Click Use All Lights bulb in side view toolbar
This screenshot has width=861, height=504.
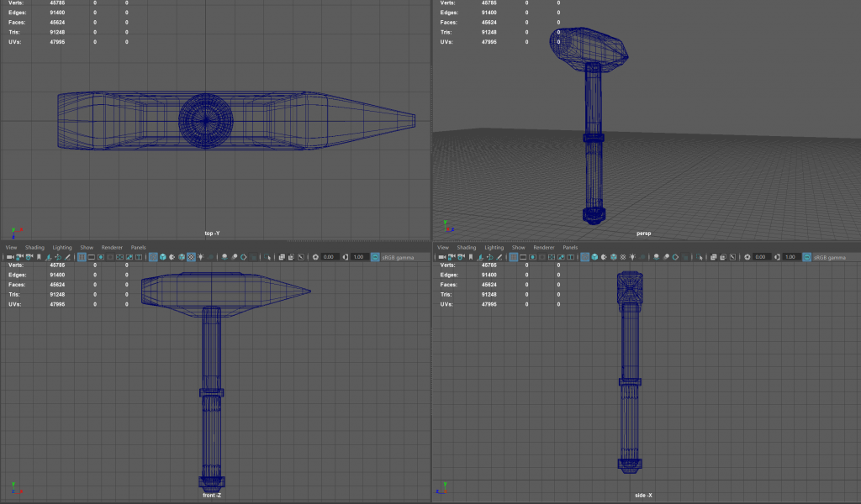tap(632, 257)
